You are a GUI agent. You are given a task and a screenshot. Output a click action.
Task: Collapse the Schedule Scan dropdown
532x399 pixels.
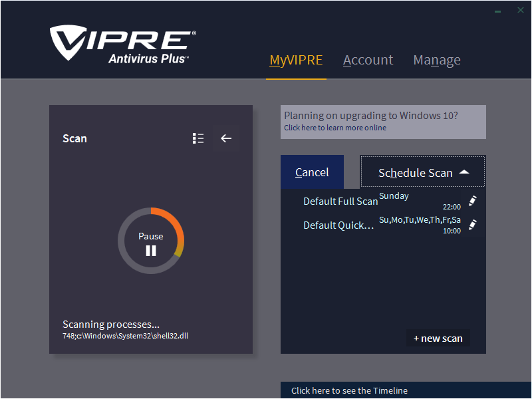(x=423, y=172)
